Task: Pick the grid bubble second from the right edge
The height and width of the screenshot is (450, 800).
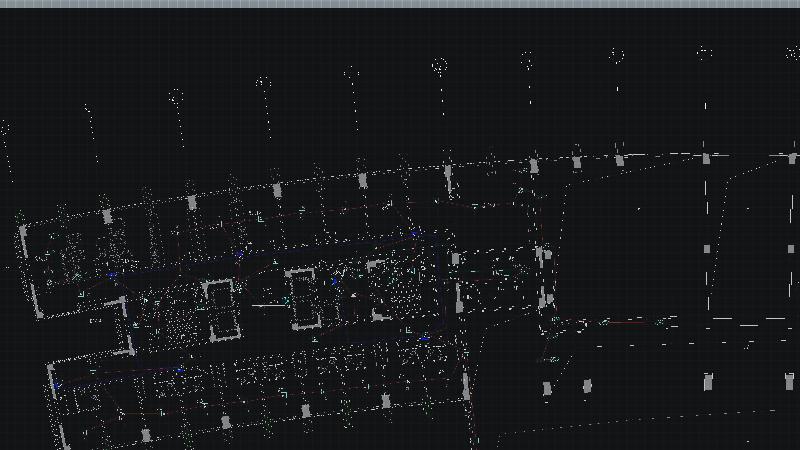Action: click(x=704, y=53)
